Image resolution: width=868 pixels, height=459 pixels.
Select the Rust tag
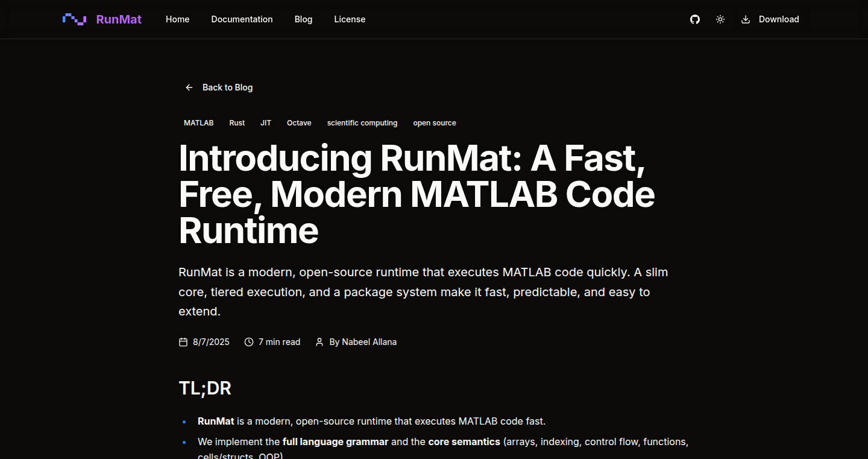click(x=237, y=123)
